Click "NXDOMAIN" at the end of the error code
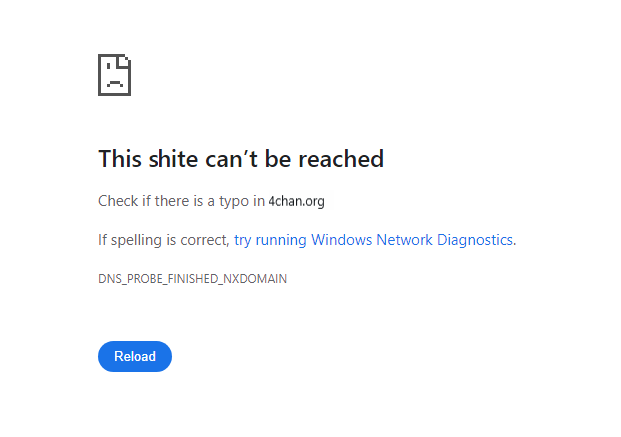Image resolution: width=621 pixels, height=437 pixels. [255, 279]
